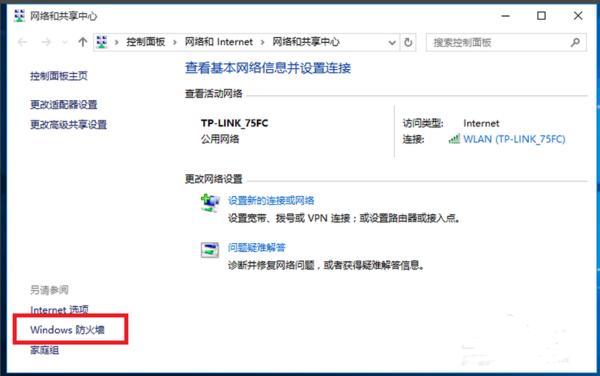Click the address bar network icon

(x=102, y=42)
